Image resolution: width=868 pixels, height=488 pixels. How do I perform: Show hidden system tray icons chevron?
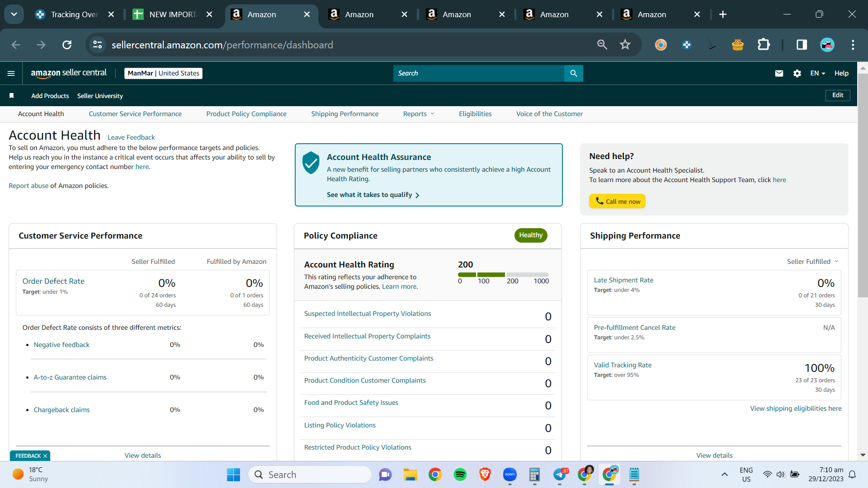click(x=724, y=474)
